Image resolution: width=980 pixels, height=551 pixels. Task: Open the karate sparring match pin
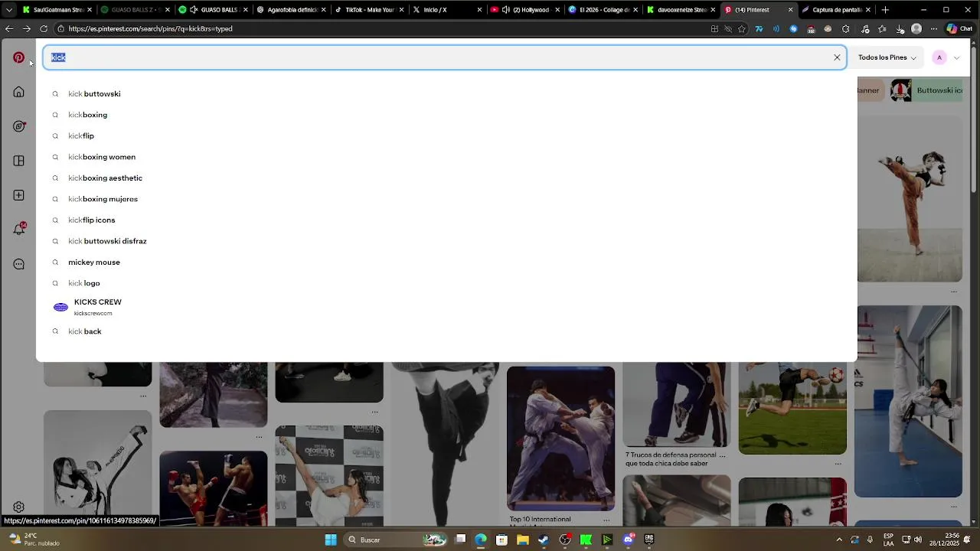point(560,439)
